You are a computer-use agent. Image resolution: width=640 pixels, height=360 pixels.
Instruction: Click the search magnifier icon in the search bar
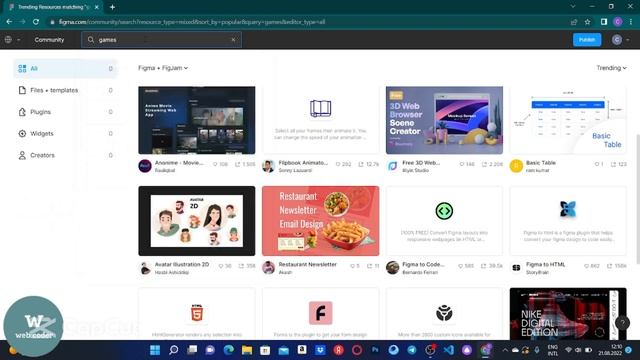click(91, 40)
